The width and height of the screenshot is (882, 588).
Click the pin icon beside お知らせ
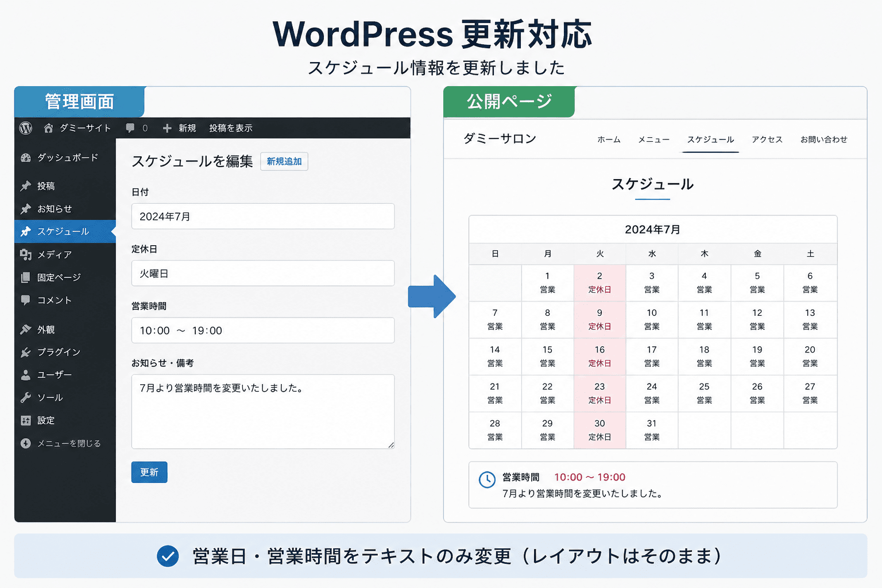[26, 209]
